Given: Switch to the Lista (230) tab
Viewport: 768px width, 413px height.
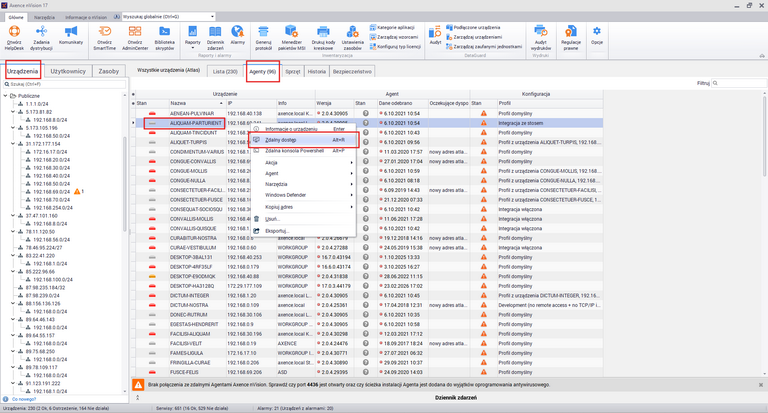Looking at the screenshot, I should (225, 72).
